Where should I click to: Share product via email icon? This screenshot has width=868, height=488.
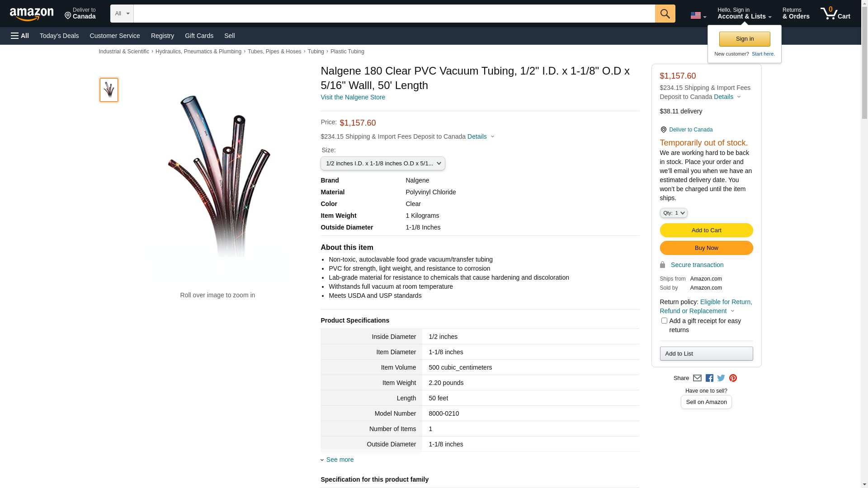tap(697, 378)
